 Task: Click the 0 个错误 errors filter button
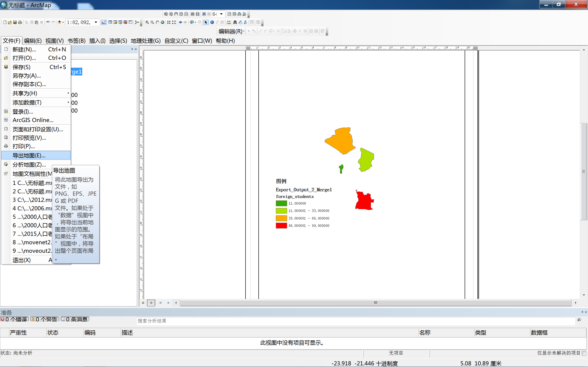[14, 319]
